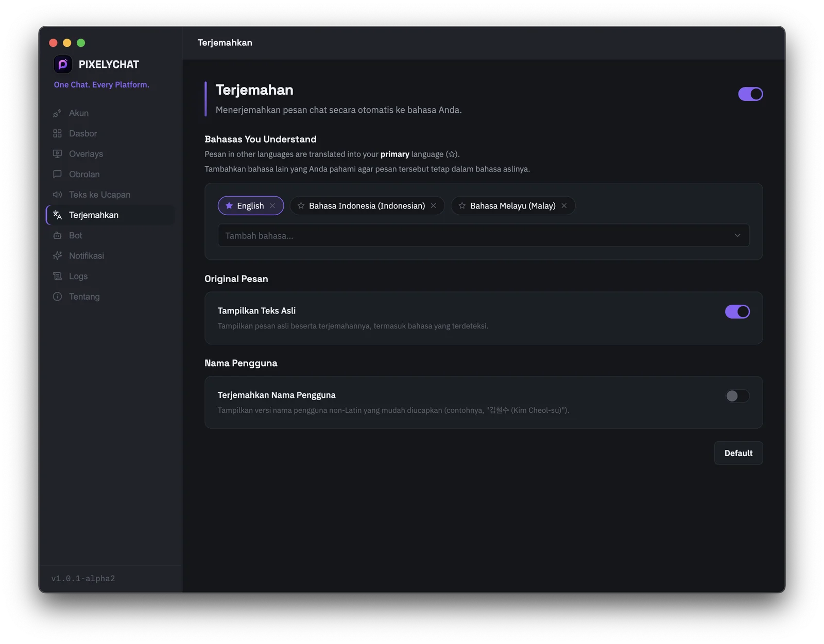
Task: Set Bahasa Indonesia as primary via its star
Action: tap(301, 205)
